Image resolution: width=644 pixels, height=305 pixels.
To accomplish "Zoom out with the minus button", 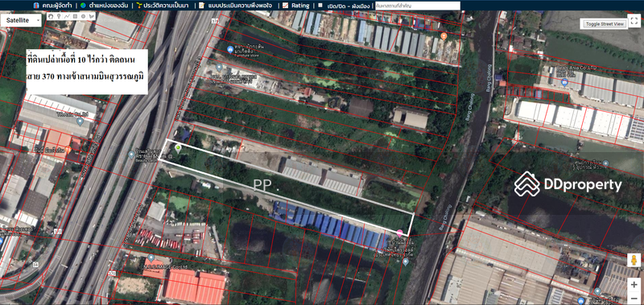I will click(634, 298).
